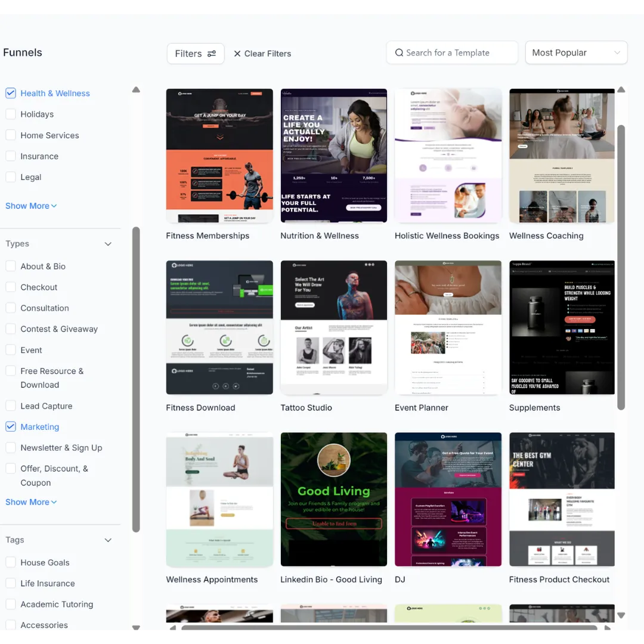Screen dimensions: 644x644
Task: Tick the Life Insurance tag checkbox
Action: point(11,583)
